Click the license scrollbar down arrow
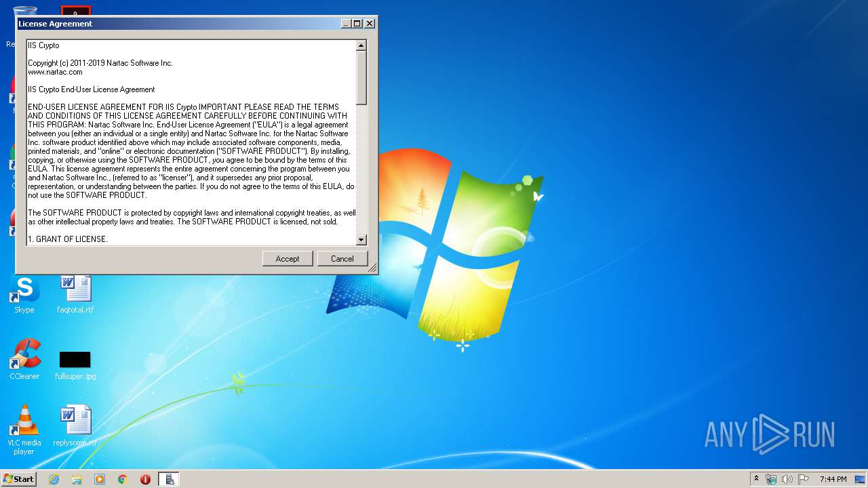868x488 pixels. point(361,239)
